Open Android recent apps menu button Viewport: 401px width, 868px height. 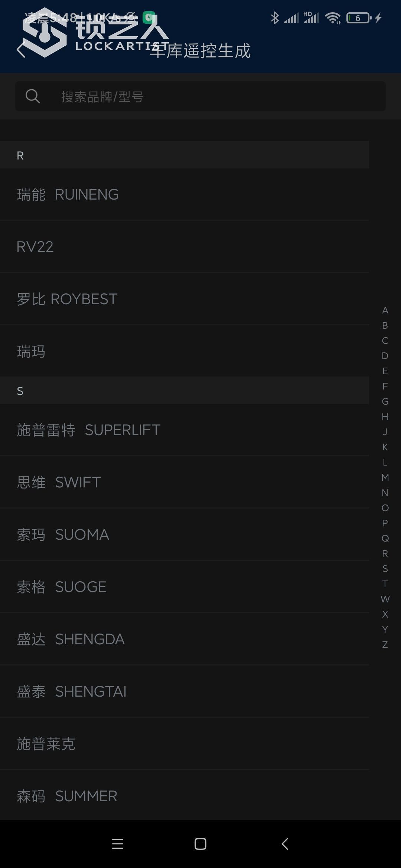[x=118, y=844]
